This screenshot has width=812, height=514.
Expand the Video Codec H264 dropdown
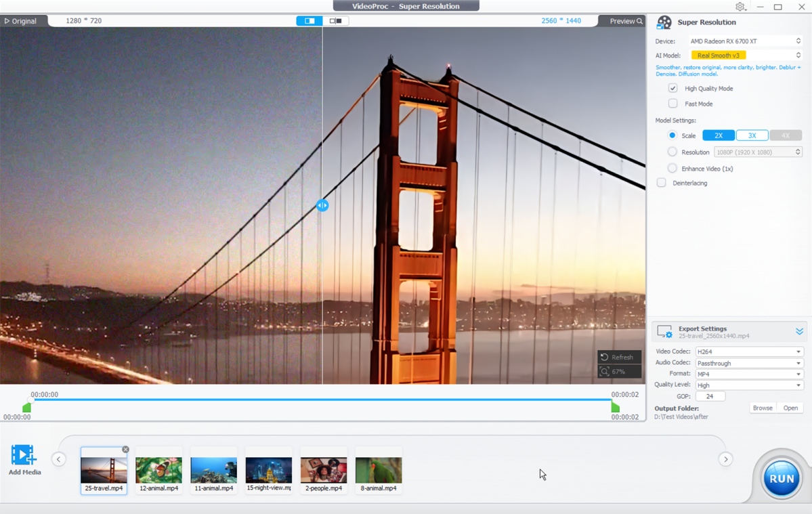tap(748, 351)
